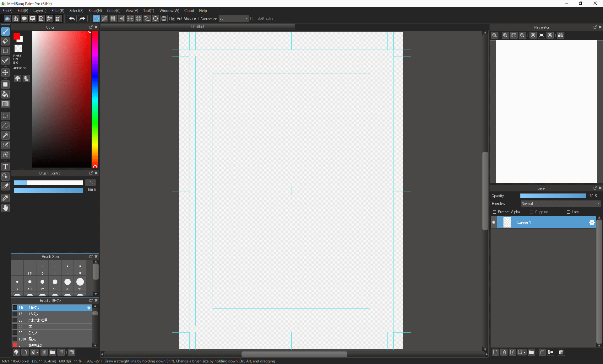603x364 pixels.
Task: Select the Eraser tool
Action: pyautogui.click(x=5, y=41)
